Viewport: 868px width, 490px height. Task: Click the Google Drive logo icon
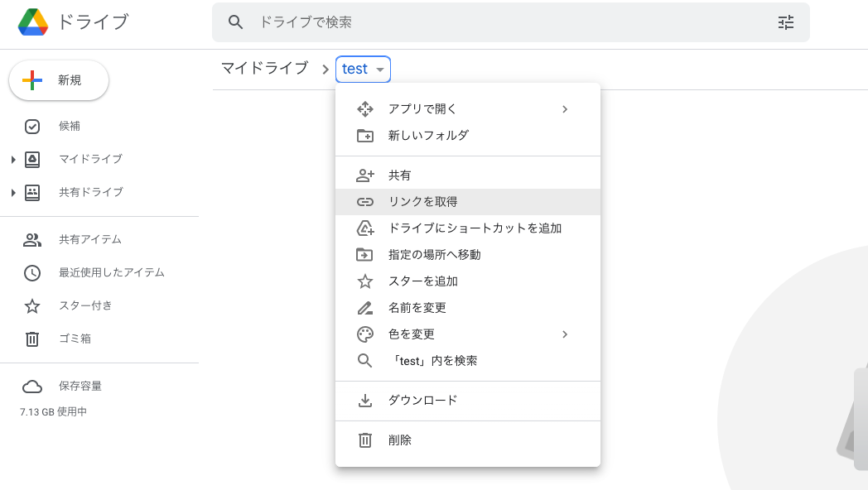click(33, 22)
